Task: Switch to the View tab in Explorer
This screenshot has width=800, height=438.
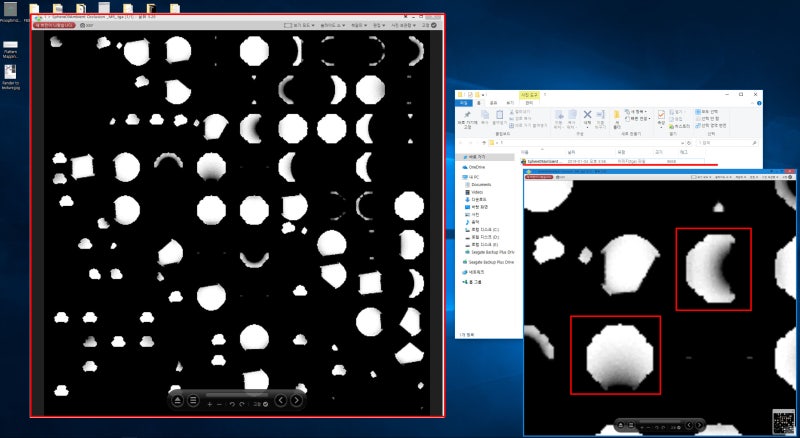Action: pos(510,103)
